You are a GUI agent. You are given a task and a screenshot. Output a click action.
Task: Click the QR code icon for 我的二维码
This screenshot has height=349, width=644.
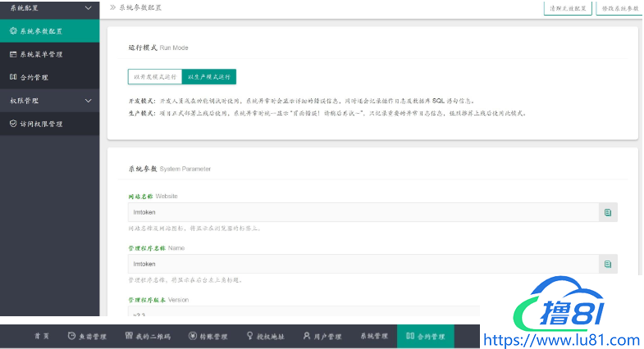129,336
